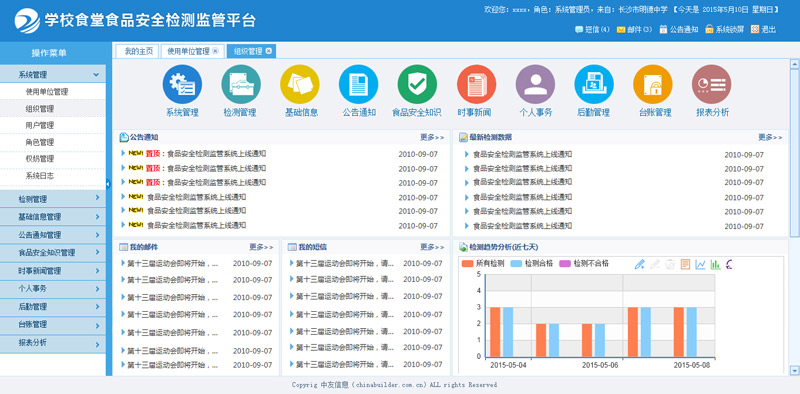Click the chart mark undo icon
Image resolution: width=800 pixels, height=394 pixels.
click(655, 264)
